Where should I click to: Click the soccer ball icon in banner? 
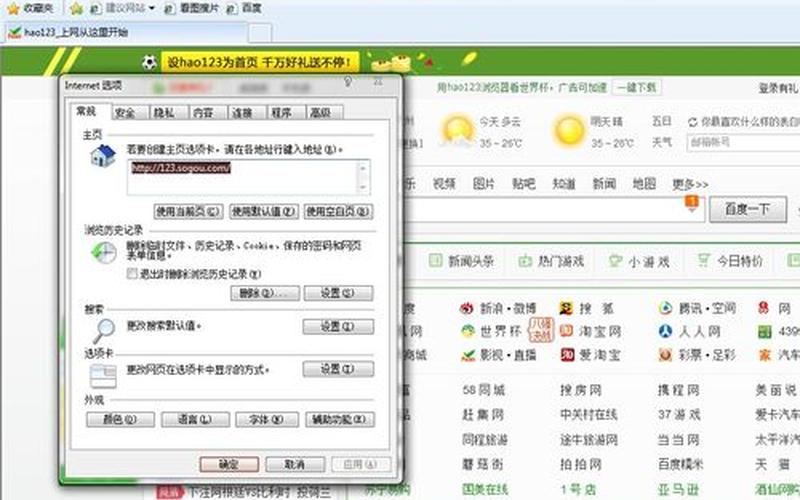pos(149,63)
